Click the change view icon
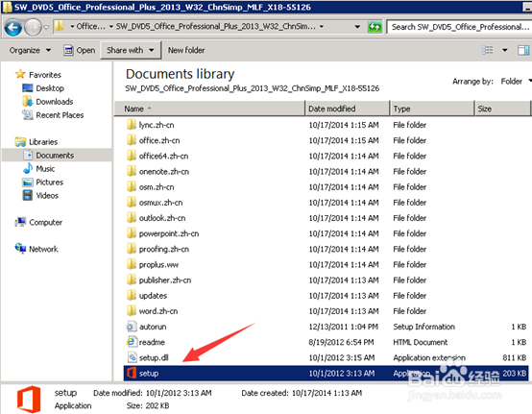532x414 pixels. [x=487, y=50]
